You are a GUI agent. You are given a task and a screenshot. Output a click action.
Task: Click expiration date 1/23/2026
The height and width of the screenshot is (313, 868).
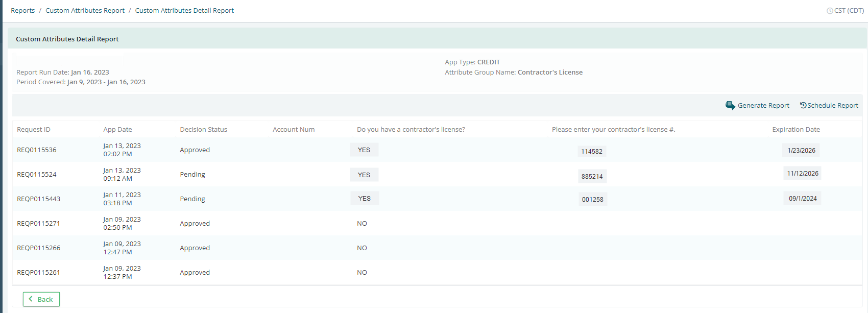click(x=801, y=150)
